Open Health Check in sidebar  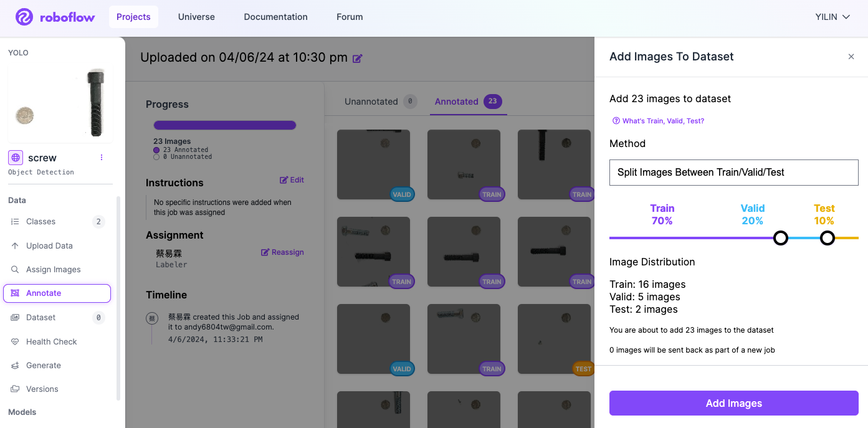(x=51, y=341)
